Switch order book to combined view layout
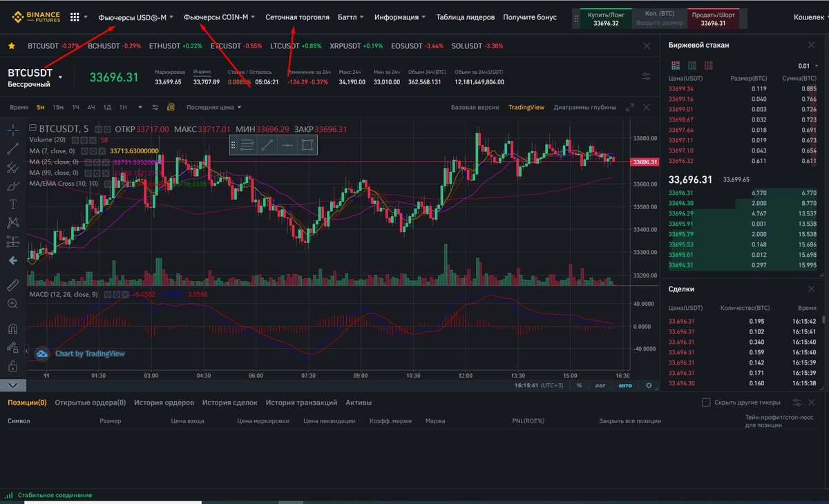The height and width of the screenshot is (504, 829). click(x=676, y=66)
